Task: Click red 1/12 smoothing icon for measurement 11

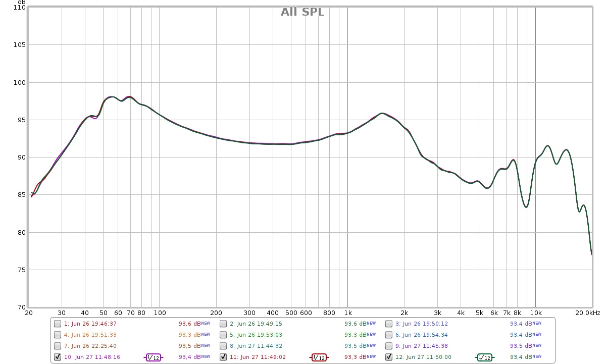Action: coord(319,357)
